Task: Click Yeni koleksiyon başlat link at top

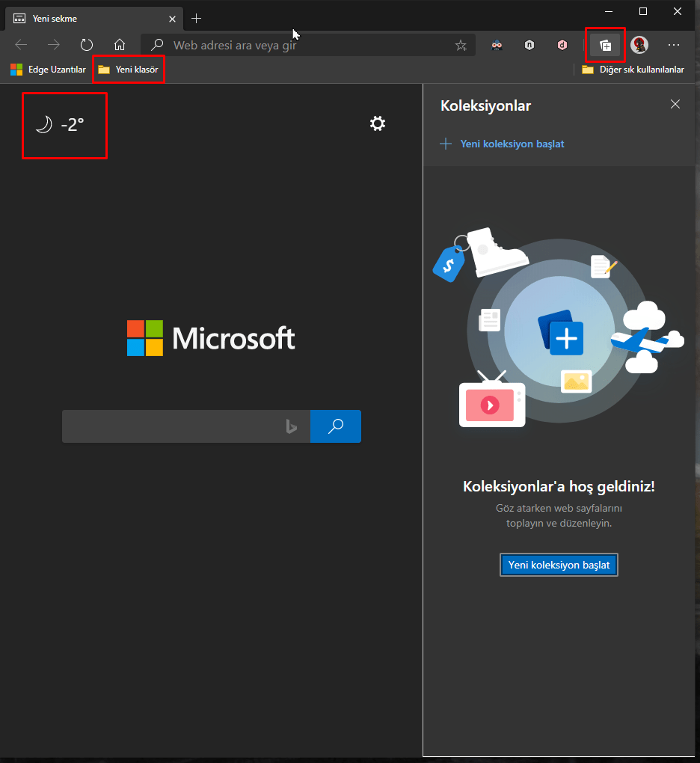Action: (x=502, y=144)
